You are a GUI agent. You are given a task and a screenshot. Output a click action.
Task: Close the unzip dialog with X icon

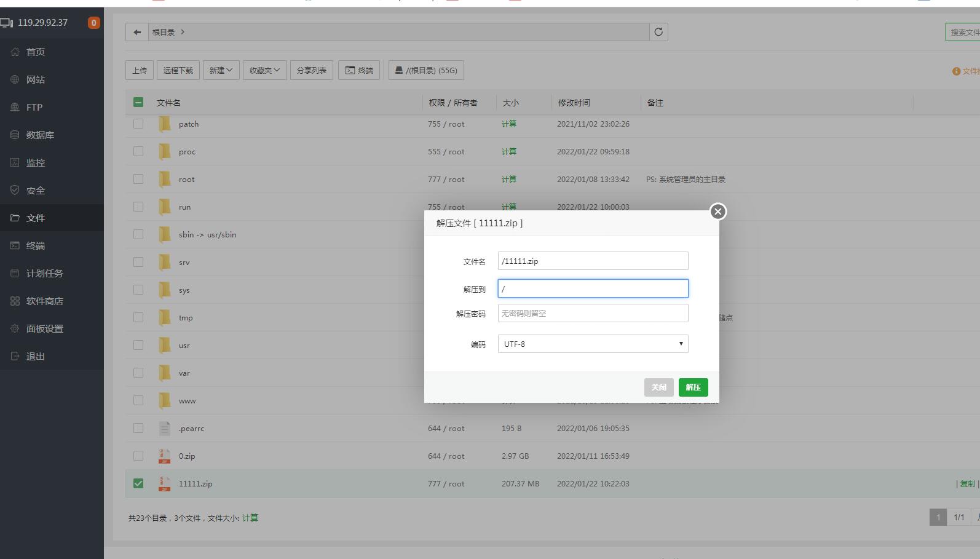(717, 212)
